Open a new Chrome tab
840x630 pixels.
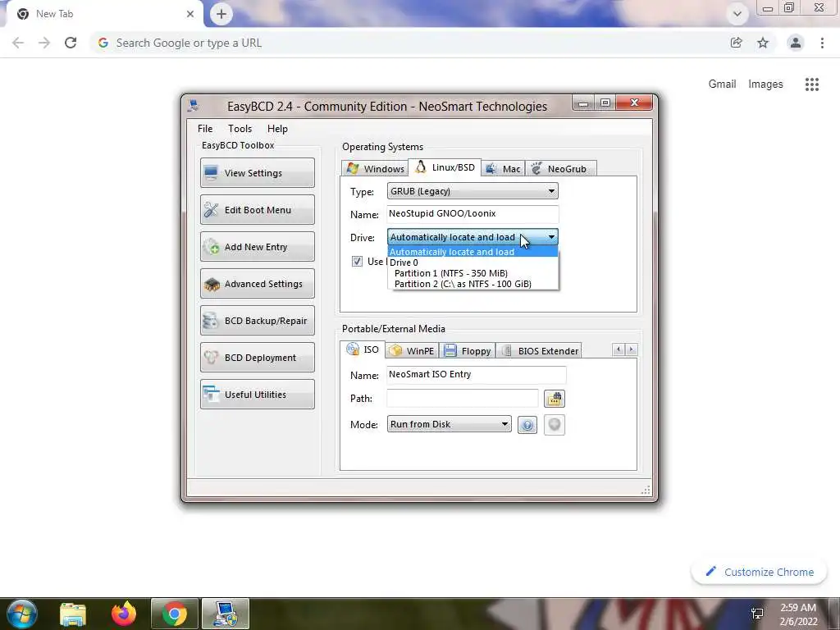coord(221,15)
